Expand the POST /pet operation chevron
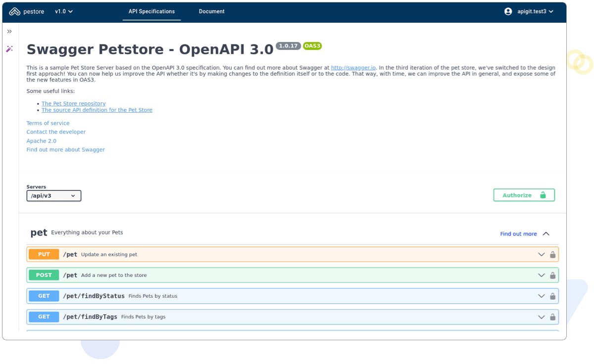This screenshot has height=364, width=594. [x=542, y=275]
